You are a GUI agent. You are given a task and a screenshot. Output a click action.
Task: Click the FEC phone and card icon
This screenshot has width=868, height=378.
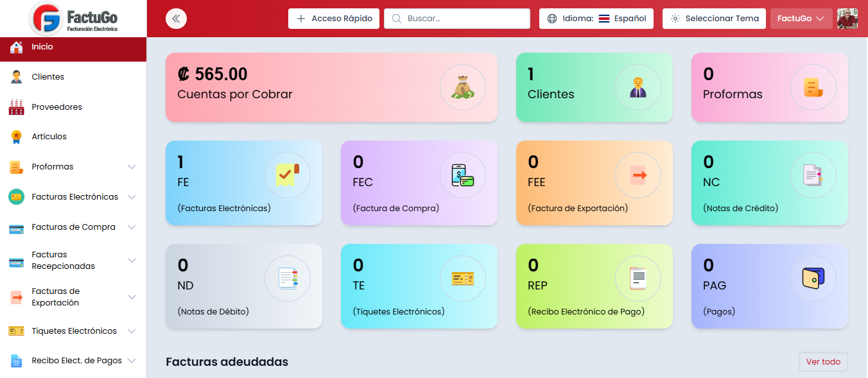coord(462,175)
